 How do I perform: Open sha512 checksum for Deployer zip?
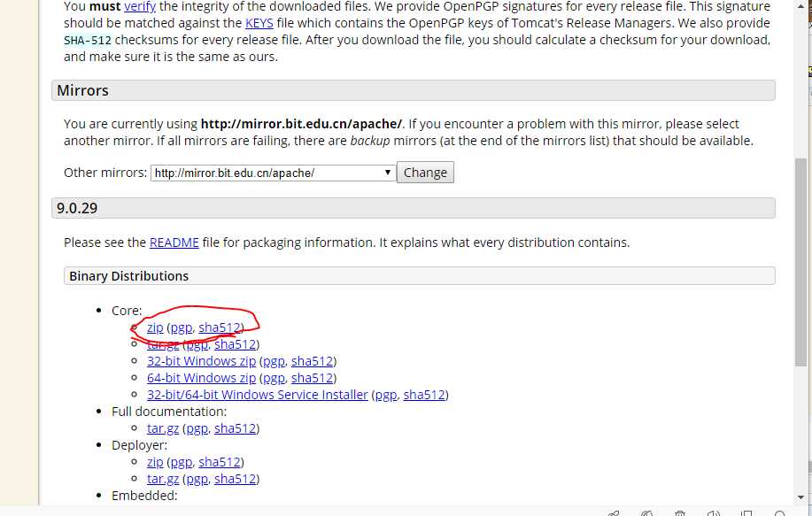tap(219, 462)
